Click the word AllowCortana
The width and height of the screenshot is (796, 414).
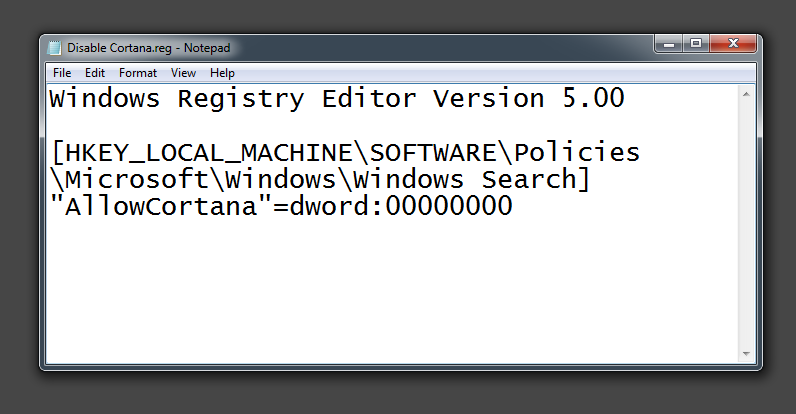click(x=155, y=207)
